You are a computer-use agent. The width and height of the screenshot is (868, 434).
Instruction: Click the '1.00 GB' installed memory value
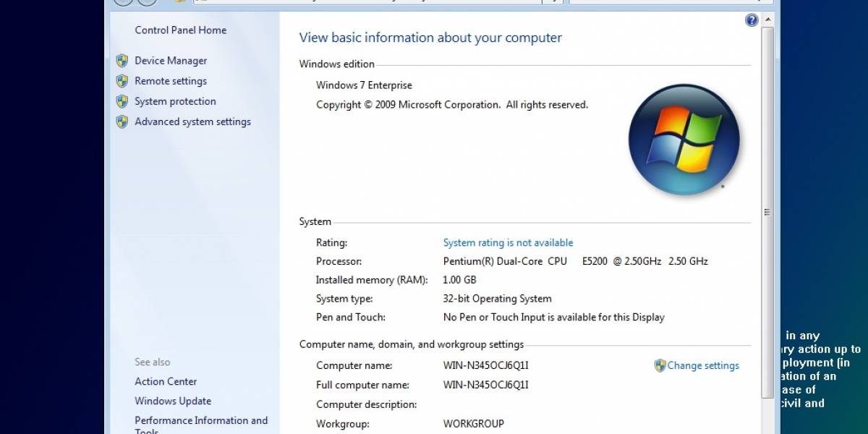pyautogui.click(x=459, y=280)
